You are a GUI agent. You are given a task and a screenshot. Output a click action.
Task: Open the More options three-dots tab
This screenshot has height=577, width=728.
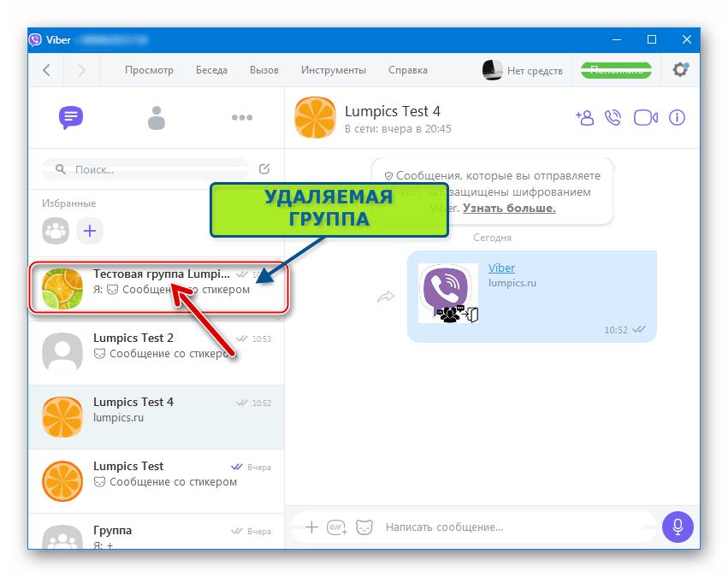coord(242,118)
